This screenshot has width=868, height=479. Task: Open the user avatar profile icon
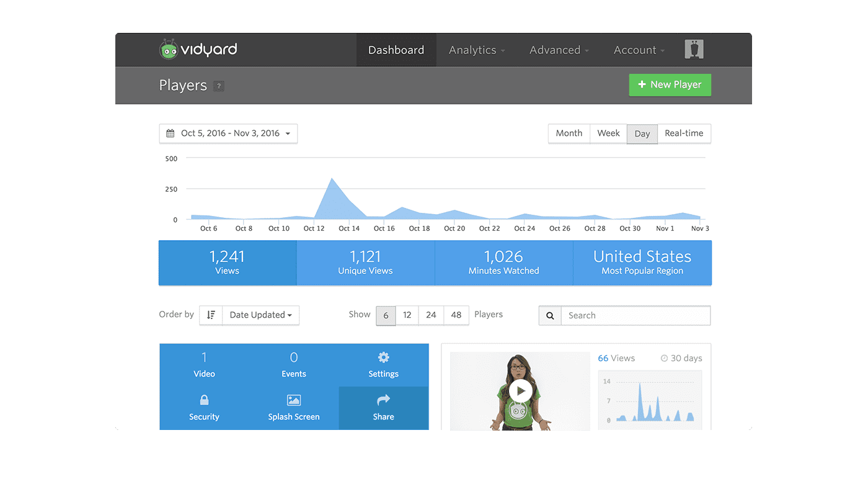pyautogui.click(x=694, y=50)
